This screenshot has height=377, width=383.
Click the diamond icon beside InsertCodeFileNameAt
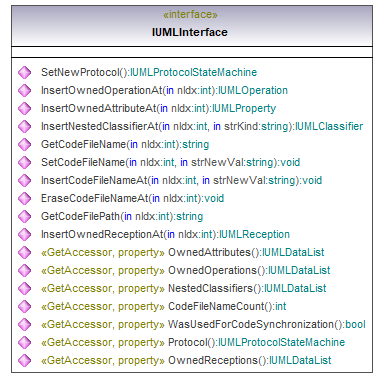[x=24, y=180]
